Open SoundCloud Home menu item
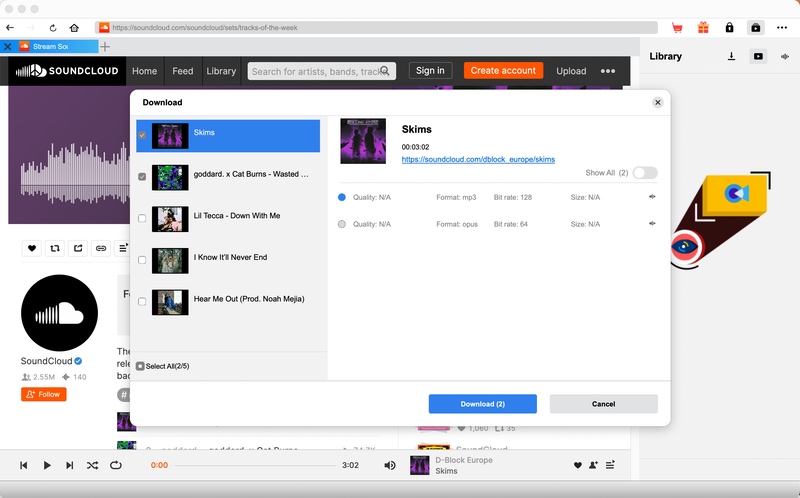Screen dimensions: 800x498 pos(144,71)
